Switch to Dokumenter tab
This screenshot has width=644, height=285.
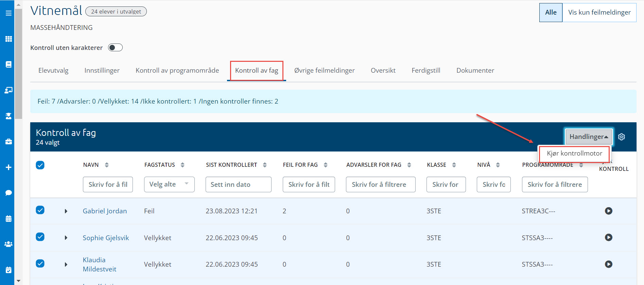point(475,70)
